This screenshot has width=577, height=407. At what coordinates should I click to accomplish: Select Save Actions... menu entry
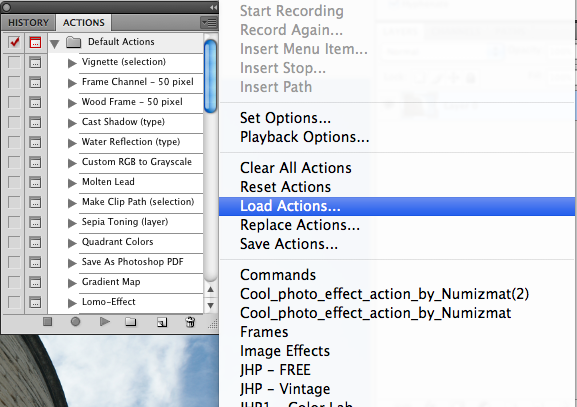click(289, 244)
